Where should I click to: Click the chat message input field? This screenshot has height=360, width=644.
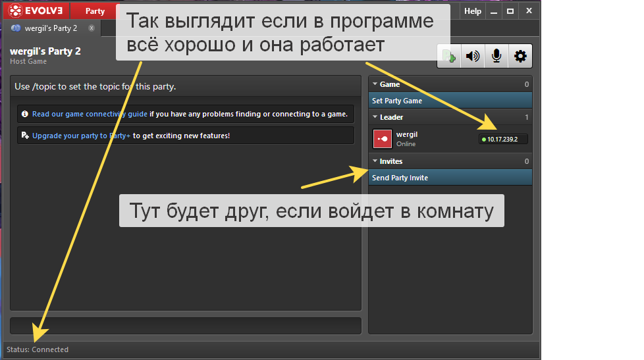click(186, 326)
